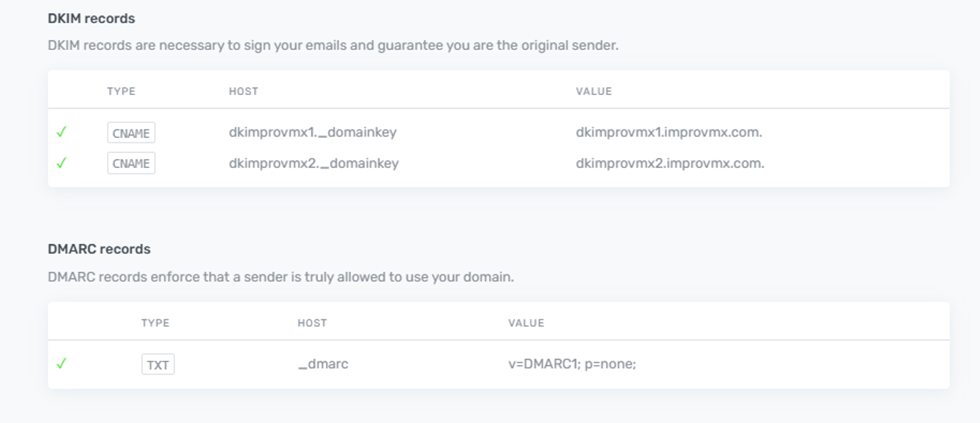The image size is (980, 423).
Task: Click the TYPE column header in DKIM table
Action: click(x=121, y=91)
